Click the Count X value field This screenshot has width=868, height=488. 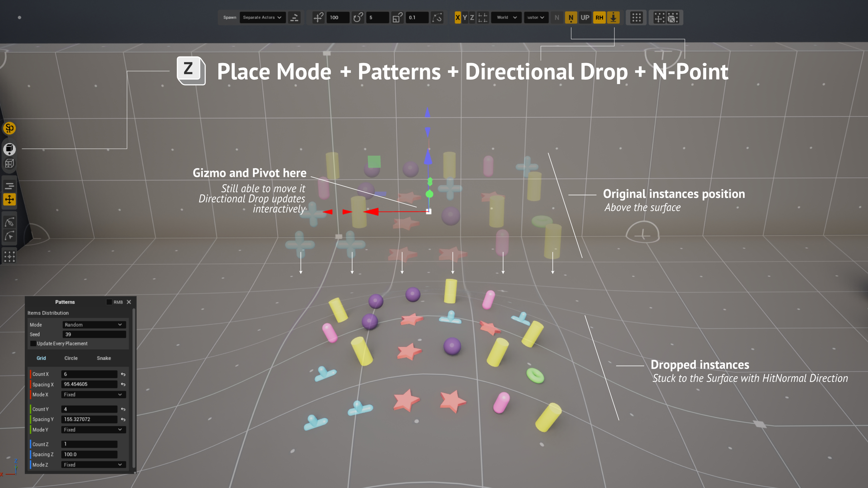coord(89,374)
